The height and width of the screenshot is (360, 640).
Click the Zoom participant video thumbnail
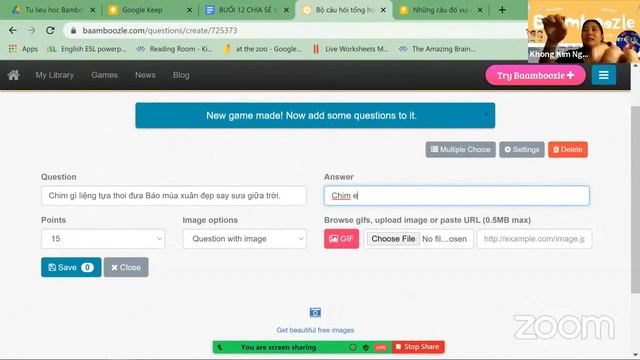point(584,31)
